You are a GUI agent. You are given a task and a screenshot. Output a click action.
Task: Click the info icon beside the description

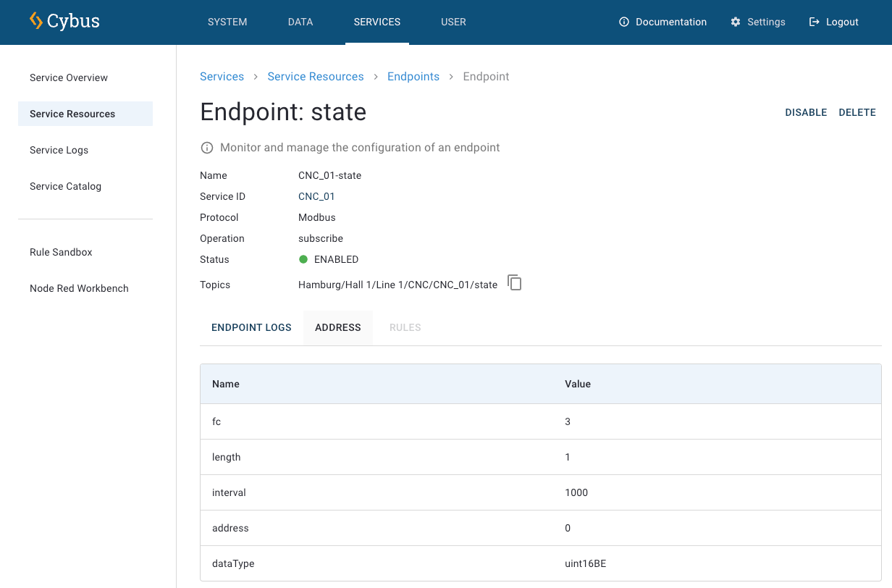point(207,148)
